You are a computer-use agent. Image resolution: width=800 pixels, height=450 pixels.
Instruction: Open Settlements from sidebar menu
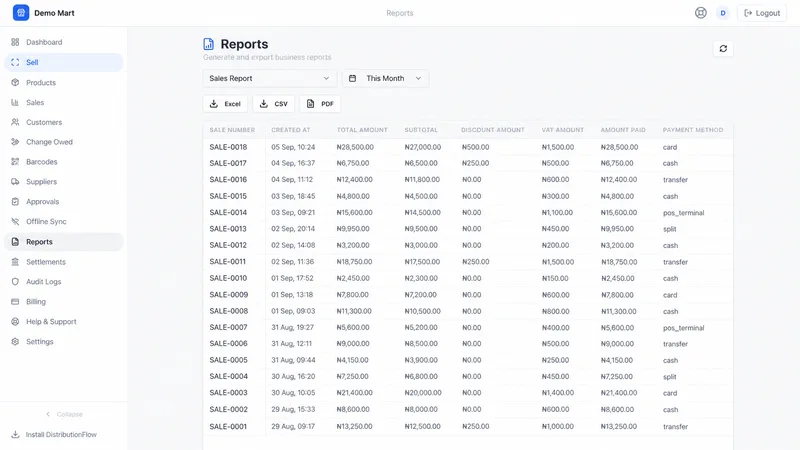click(x=64, y=262)
